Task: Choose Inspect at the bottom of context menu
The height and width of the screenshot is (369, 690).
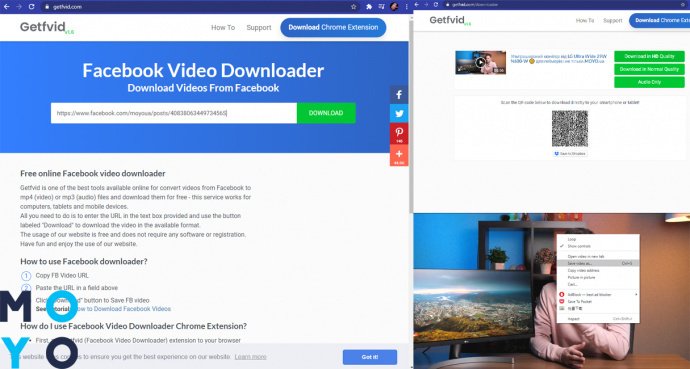Action: tap(598, 318)
